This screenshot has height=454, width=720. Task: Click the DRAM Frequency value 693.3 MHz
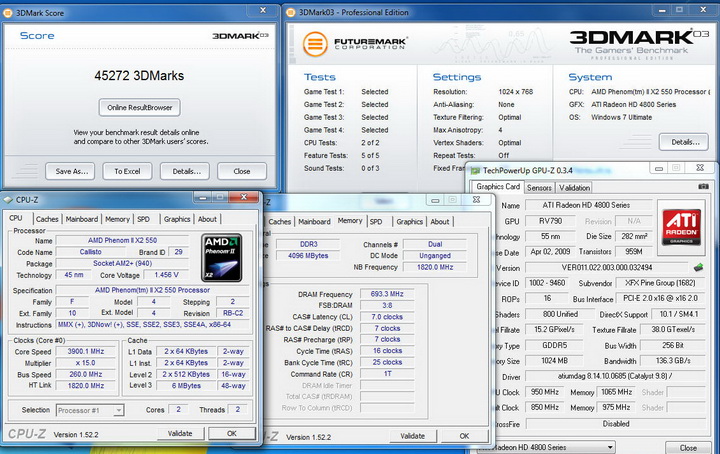coord(387,294)
